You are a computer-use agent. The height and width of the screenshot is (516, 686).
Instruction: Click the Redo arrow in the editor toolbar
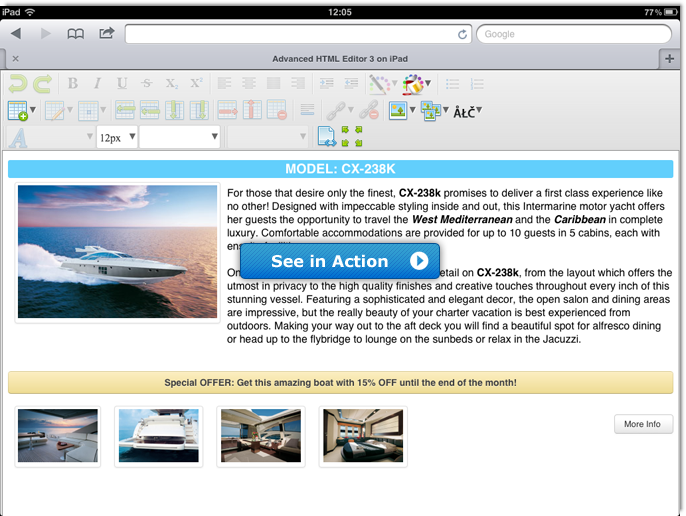click(42, 84)
